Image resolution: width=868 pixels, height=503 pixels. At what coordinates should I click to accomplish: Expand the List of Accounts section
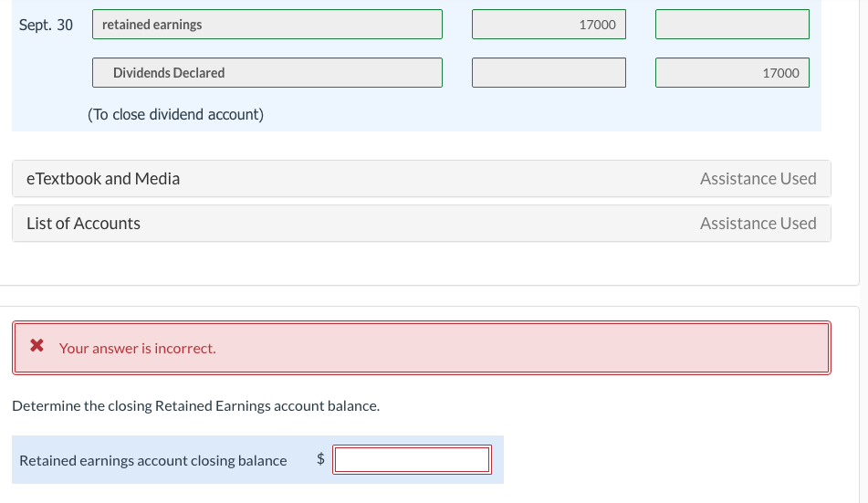click(x=422, y=224)
